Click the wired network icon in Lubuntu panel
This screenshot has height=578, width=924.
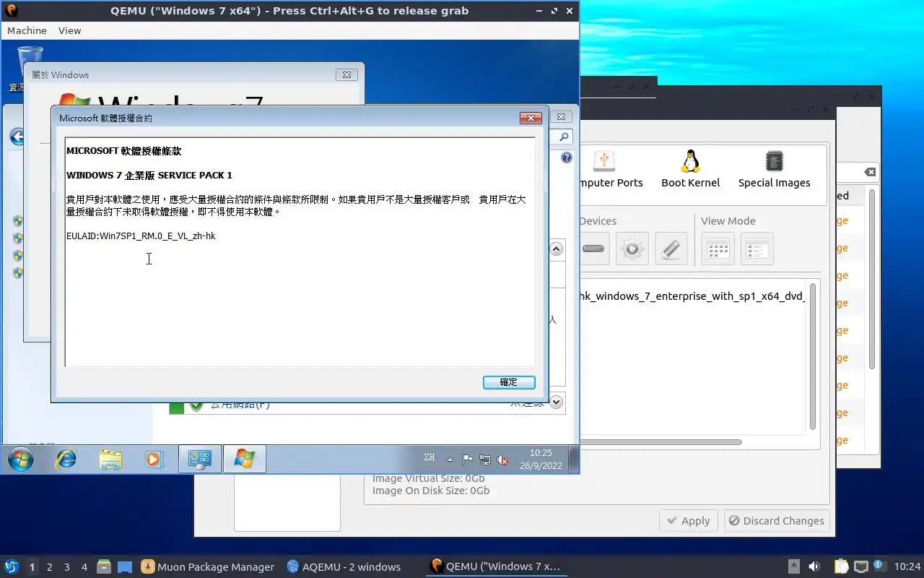(x=860, y=566)
